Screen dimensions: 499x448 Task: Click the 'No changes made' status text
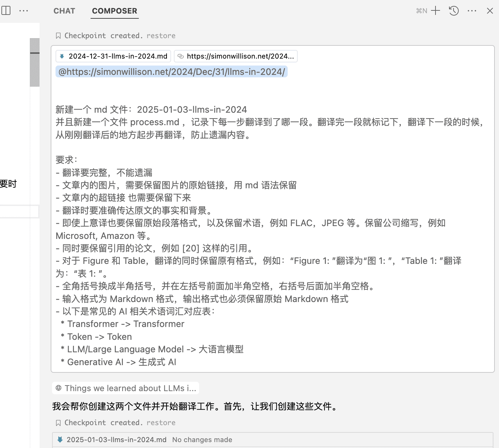(202, 440)
